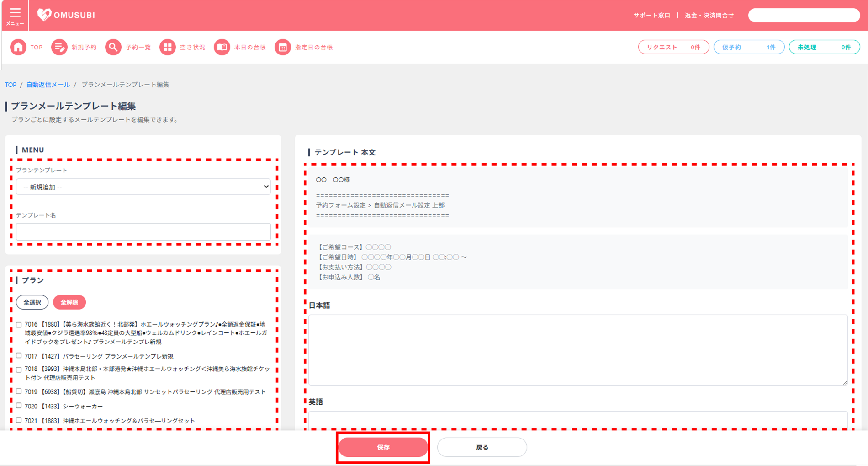The height and width of the screenshot is (466, 868).
Task: Check plan 7020 シーウォーカー checkbox
Action: point(19,406)
